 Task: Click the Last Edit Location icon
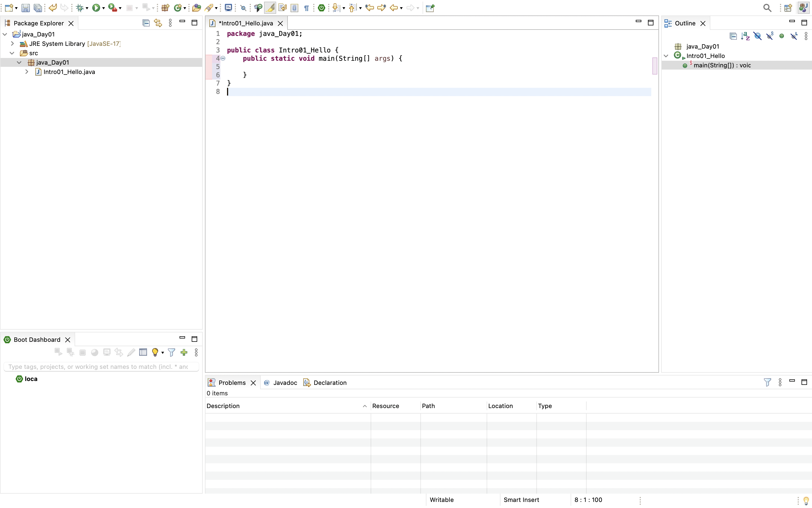369,8
